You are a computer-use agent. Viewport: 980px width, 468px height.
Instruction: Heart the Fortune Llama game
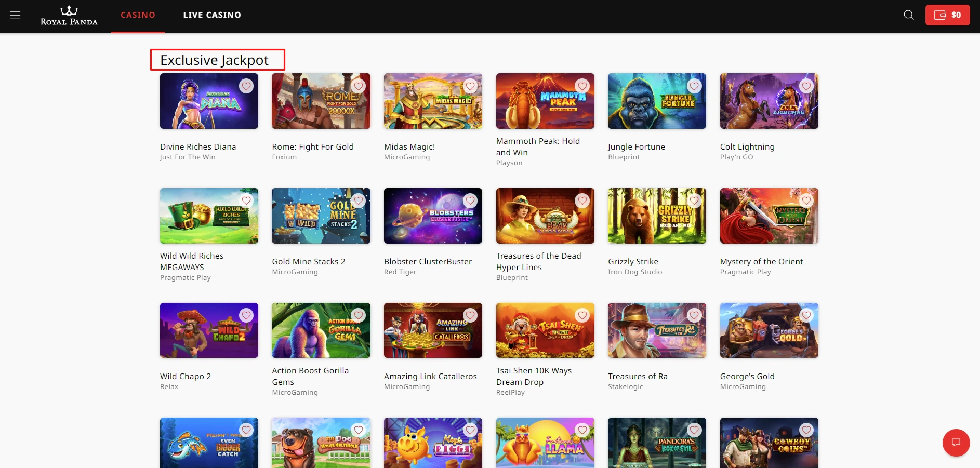582,430
